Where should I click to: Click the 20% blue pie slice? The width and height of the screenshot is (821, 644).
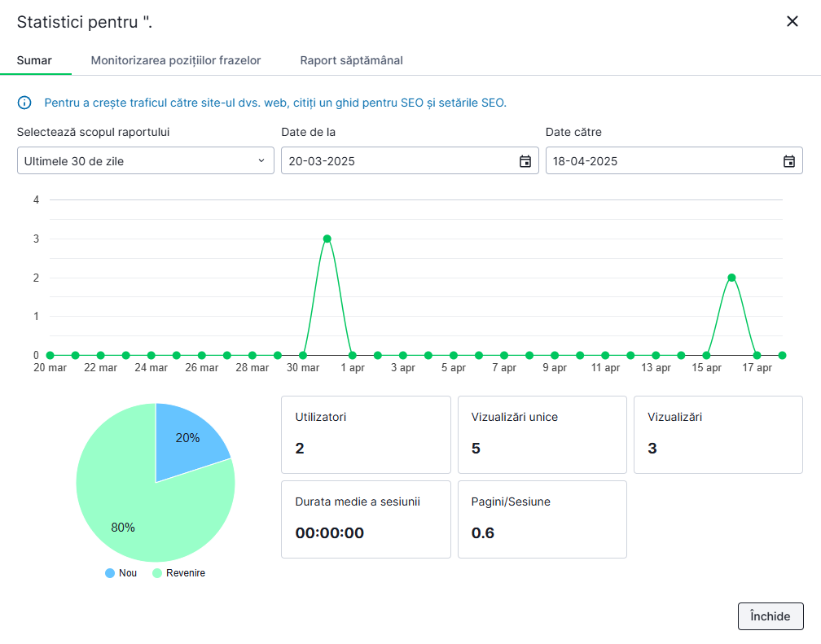click(x=186, y=440)
